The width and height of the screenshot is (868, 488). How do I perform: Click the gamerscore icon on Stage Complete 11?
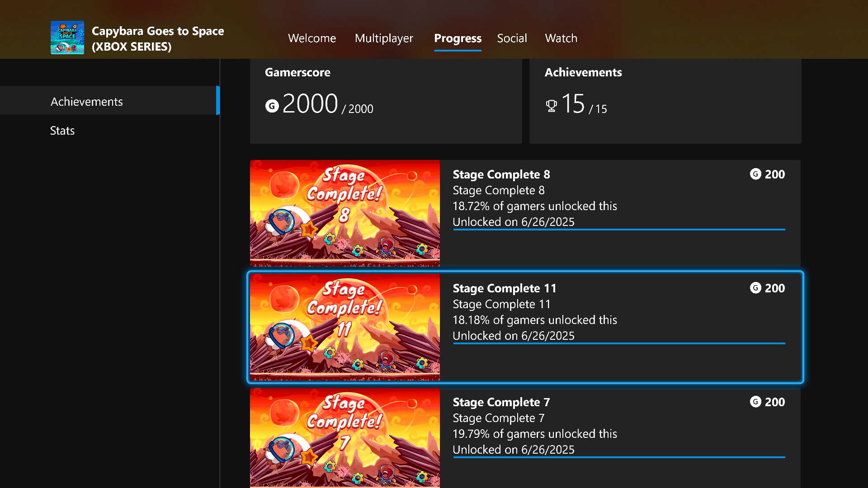pos(755,288)
